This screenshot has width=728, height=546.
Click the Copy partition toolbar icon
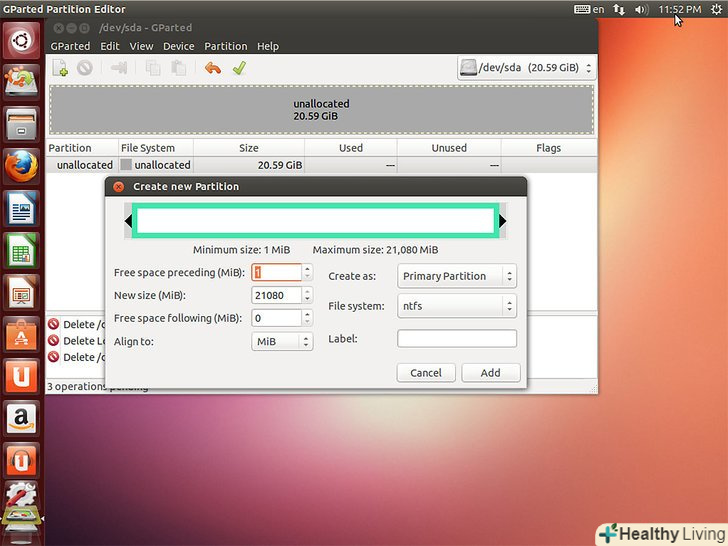point(153,68)
